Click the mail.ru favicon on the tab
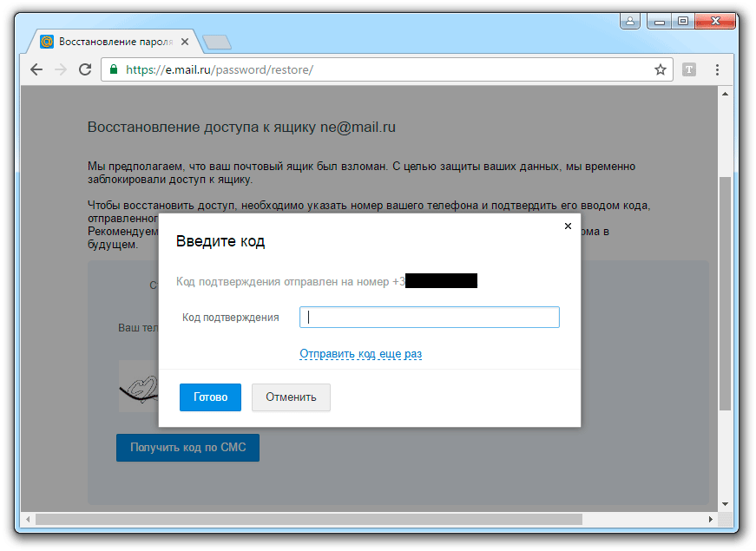 (x=47, y=42)
